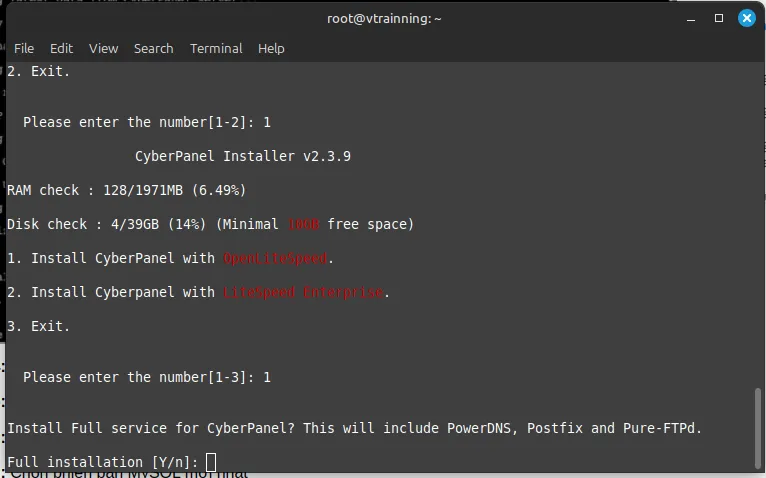Open the Terminal menu

click(216, 48)
